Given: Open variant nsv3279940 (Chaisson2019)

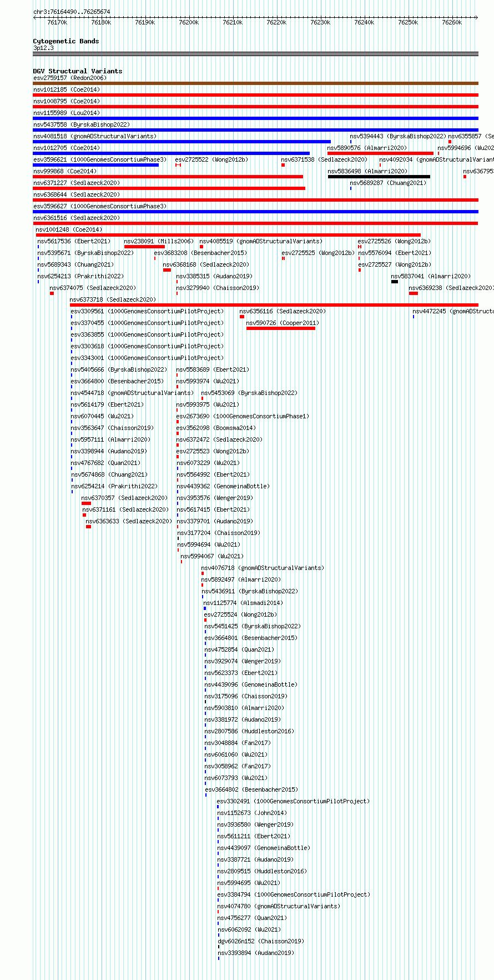Looking at the screenshot, I should point(218,288).
